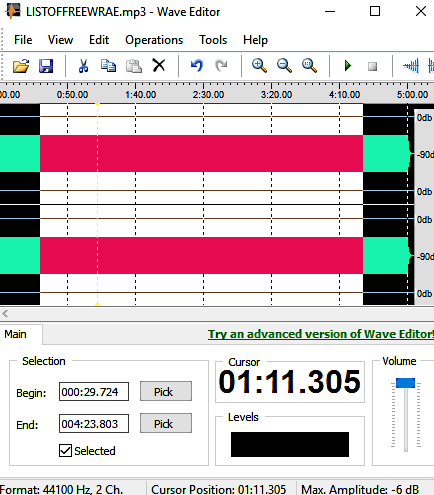The height and width of the screenshot is (495, 434).
Task: Follow the advanced Wave Editor link
Action: click(x=321, y=334)
